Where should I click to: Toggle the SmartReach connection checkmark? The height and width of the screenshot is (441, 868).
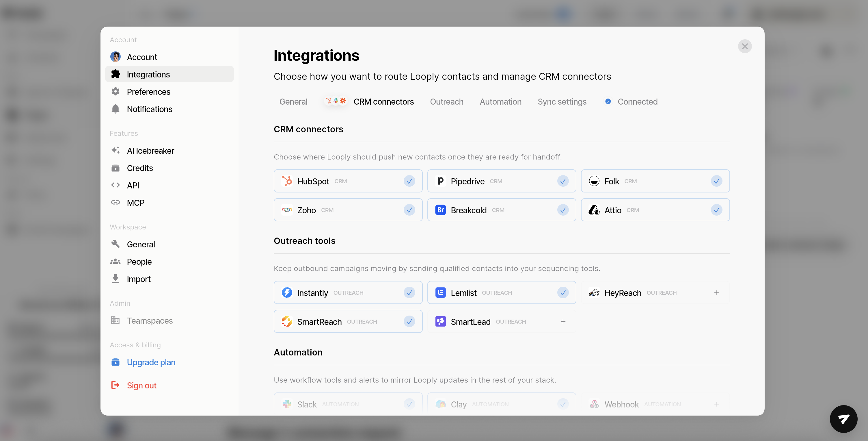pos(409,321)
